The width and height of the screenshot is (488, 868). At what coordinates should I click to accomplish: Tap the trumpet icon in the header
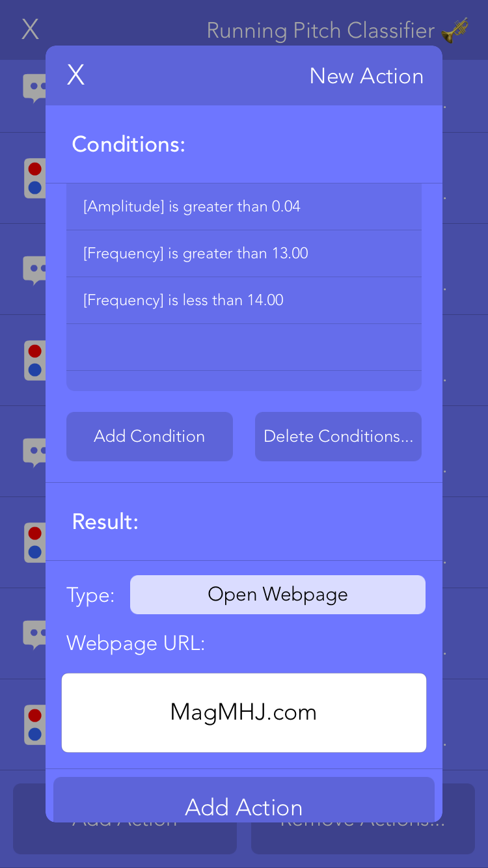(x=454, y=30)
